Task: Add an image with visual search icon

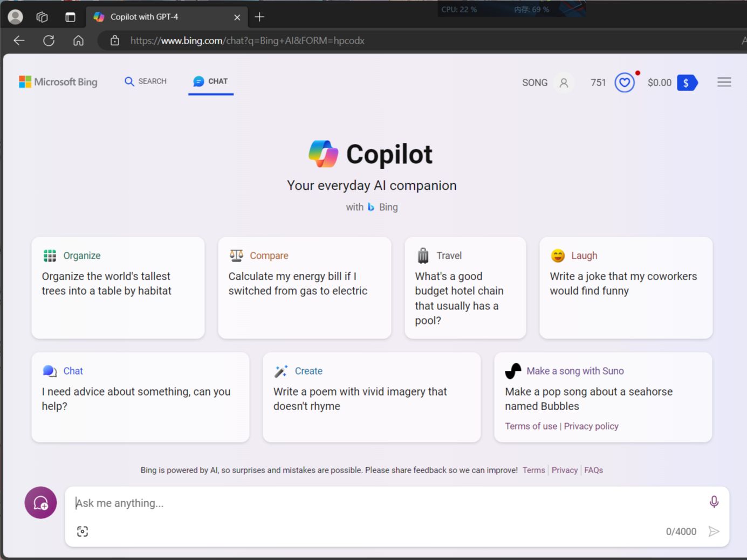Action: (x=83, y=531)
